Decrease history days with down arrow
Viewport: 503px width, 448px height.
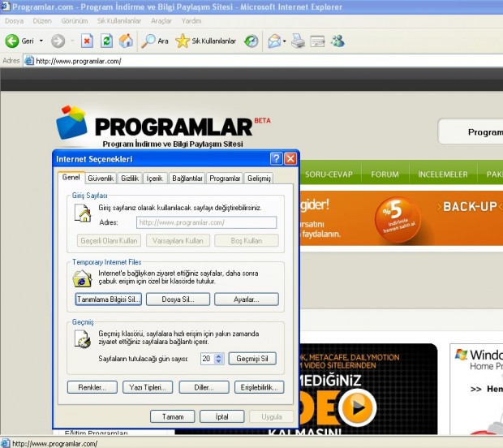coord(219,361)
